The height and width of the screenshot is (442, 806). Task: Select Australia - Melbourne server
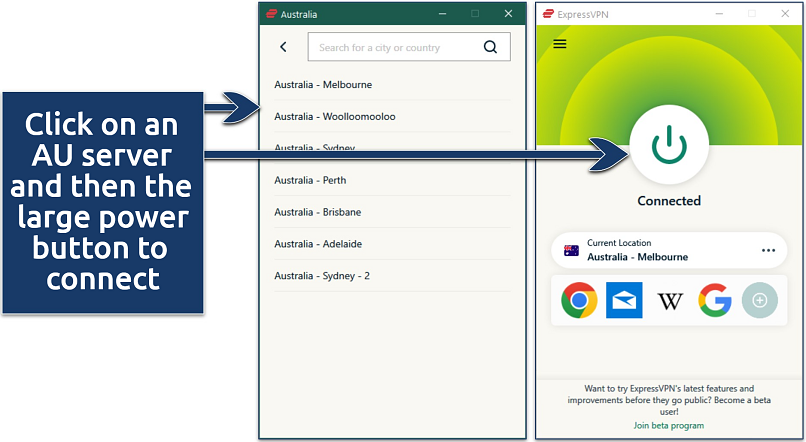click(392, 85)
